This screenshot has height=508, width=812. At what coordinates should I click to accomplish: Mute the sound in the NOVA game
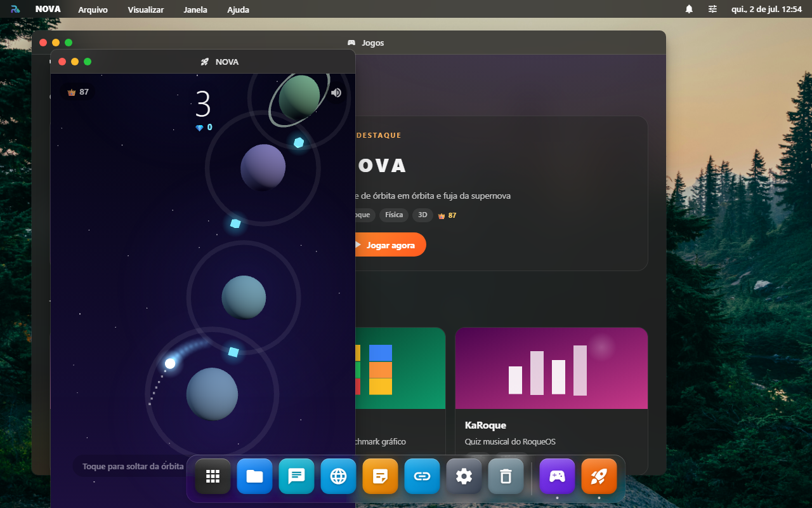(336, 93)
